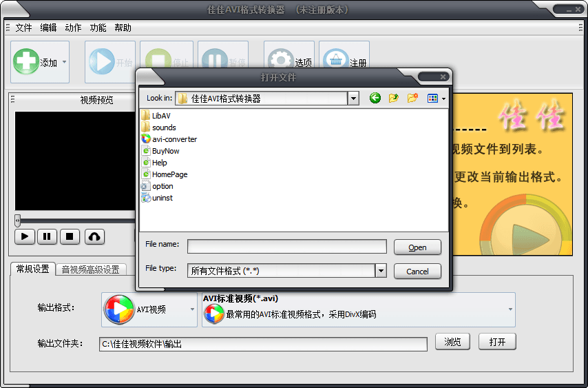Image resolution: width=588 pixels, height=388 pixels.
Task: Open the AVI视频 output format dropdown
Action: point(193,309)
